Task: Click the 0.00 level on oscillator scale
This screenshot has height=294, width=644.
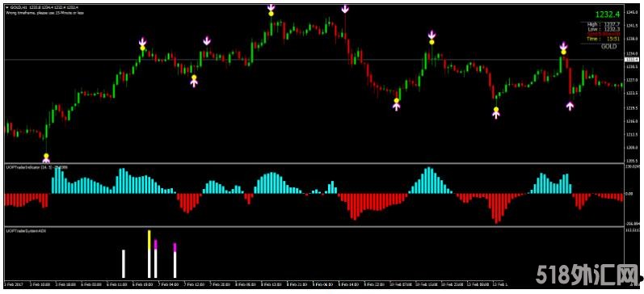Action: (x=629, y=193)
